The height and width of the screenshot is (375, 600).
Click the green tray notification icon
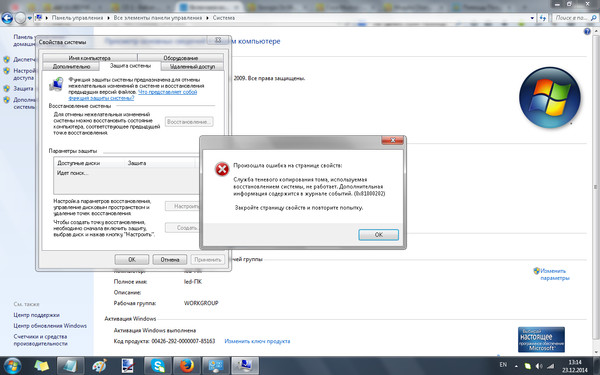click(528, 366)
